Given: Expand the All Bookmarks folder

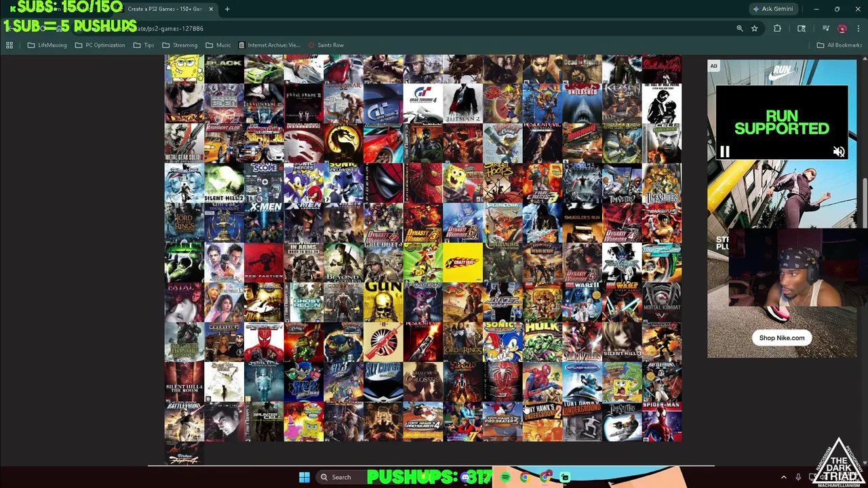Looking at the screenshot, I should [839, 45].
